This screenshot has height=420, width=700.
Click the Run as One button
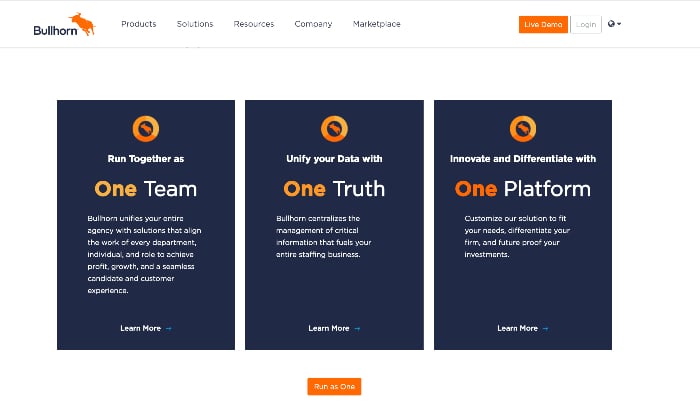click(x=334, y=387)
